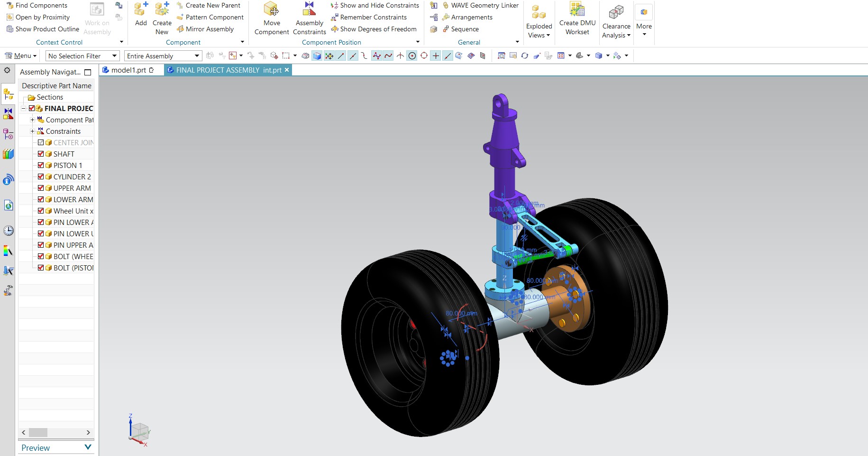Click the Clearance Analysis icon
Viewport: 868px width, 456px height.
click(616, 12)
